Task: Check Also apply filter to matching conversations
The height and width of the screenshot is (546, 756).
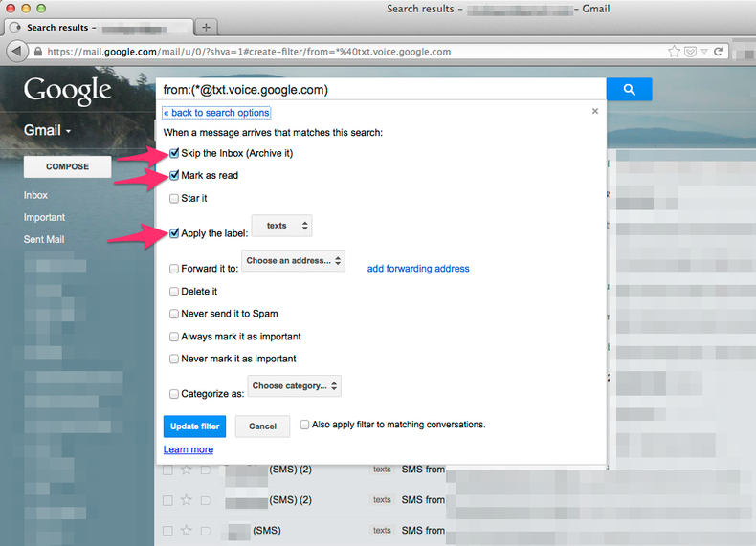Action: coord(304,425)
